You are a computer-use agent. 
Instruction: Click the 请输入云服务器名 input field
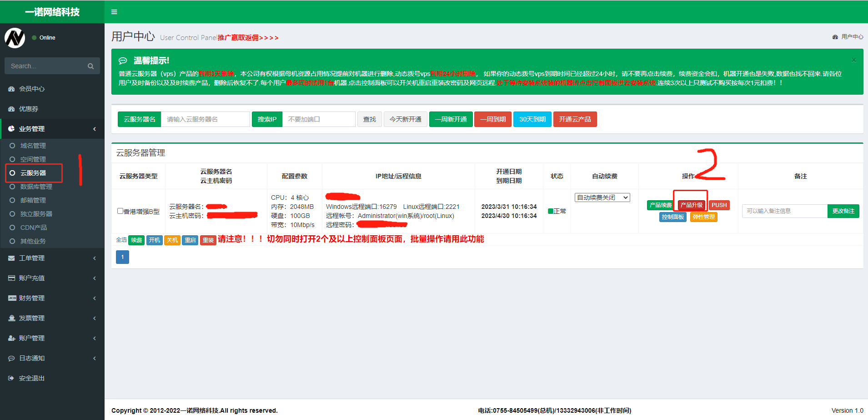[206, 119]
